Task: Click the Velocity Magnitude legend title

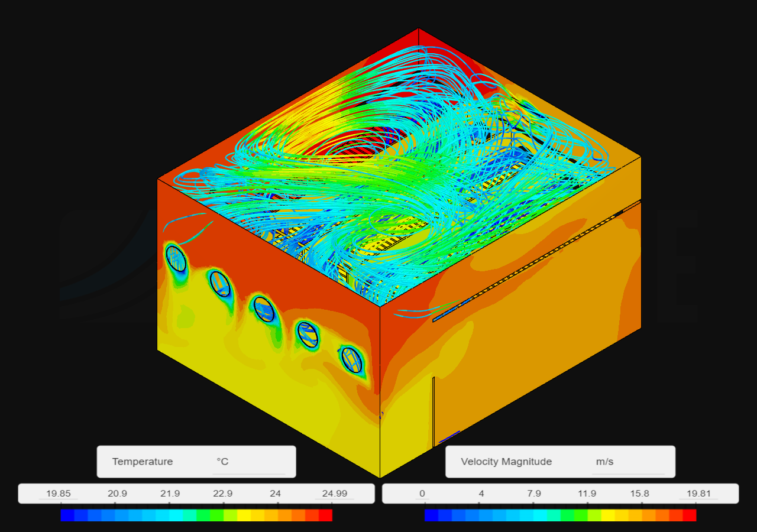Action: [x=506, y=462]
